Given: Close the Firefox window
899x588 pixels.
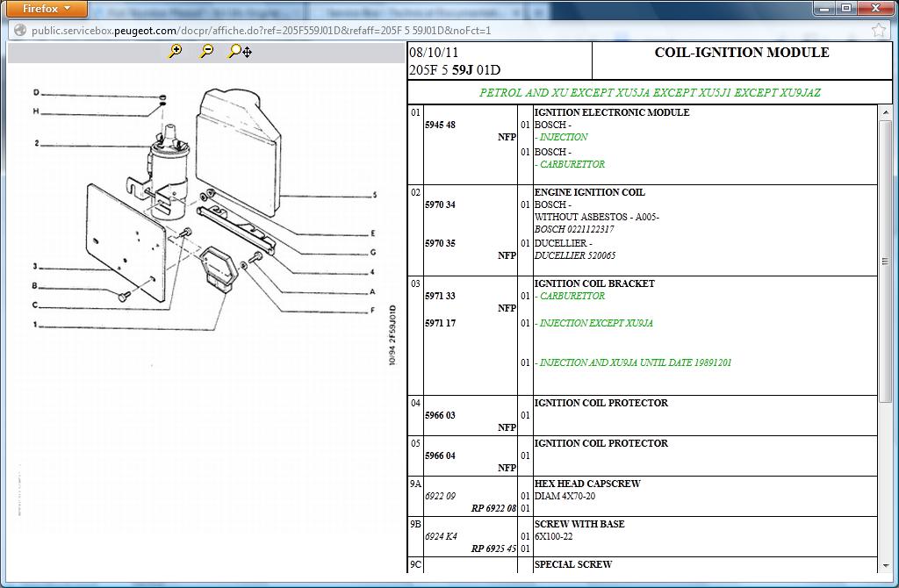Looking at the screenshot, I should 876,8.
